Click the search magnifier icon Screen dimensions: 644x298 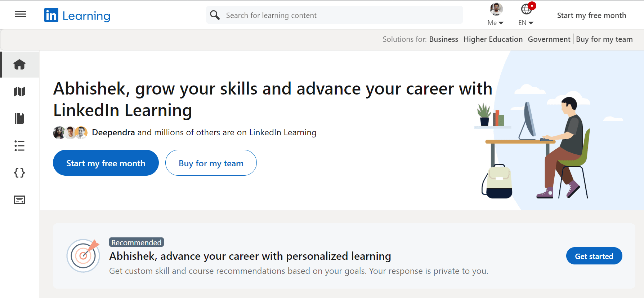215,15
